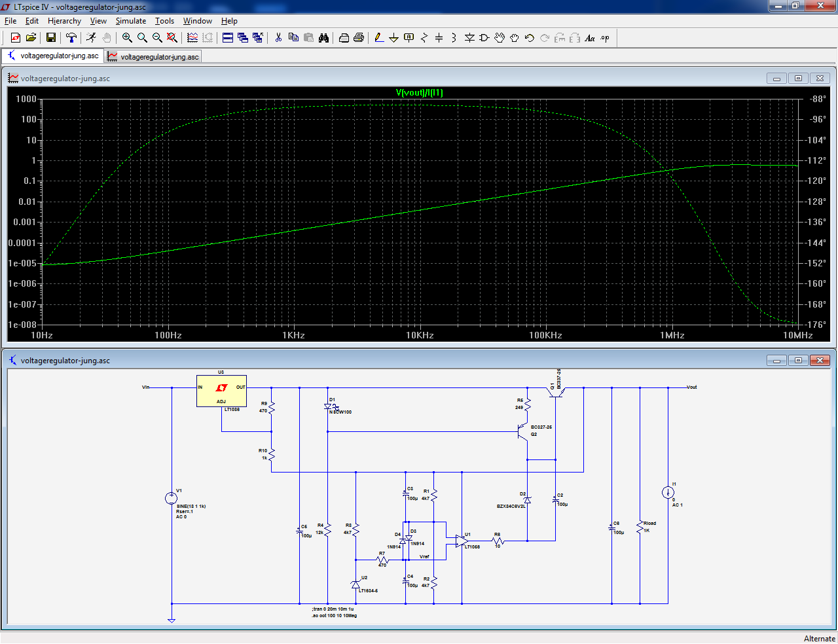Click the Find binoculars icon
The image size is (838, 644).
click(323, 38)
